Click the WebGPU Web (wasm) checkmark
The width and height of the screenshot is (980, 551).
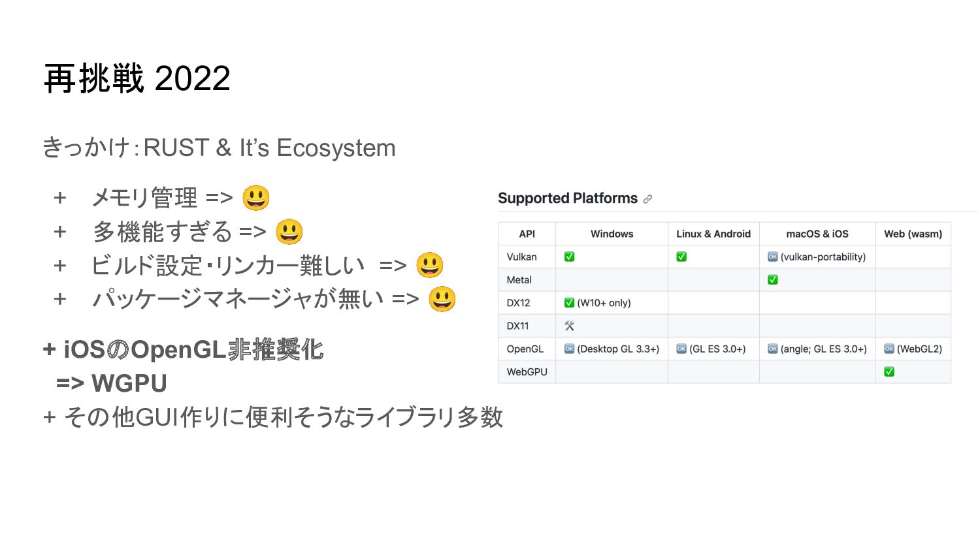coord(889,371)
